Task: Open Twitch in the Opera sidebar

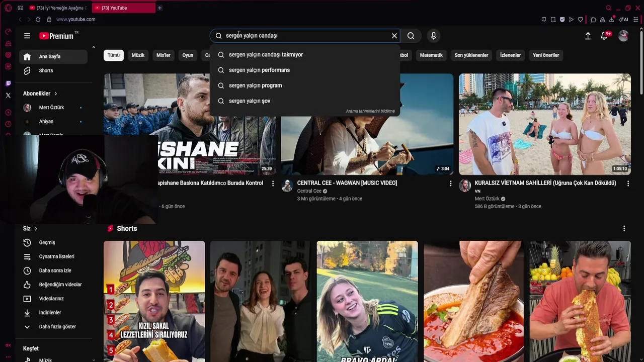Action: pos(8,83)
